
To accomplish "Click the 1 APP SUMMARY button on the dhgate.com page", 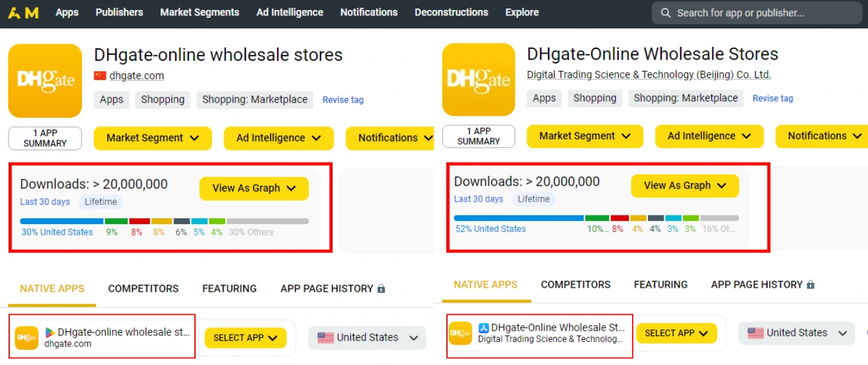I will 45,138.
